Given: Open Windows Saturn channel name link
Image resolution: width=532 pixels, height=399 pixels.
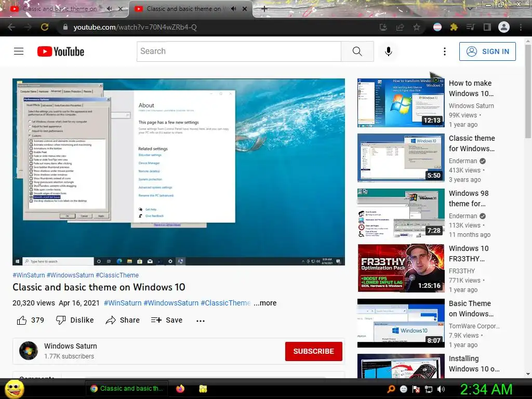Looking at the screenshot, I should [71, 346].
